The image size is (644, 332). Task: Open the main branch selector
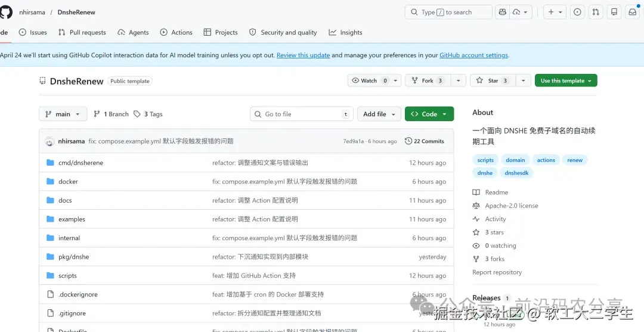pyautogui.click(x=63, y=114)
